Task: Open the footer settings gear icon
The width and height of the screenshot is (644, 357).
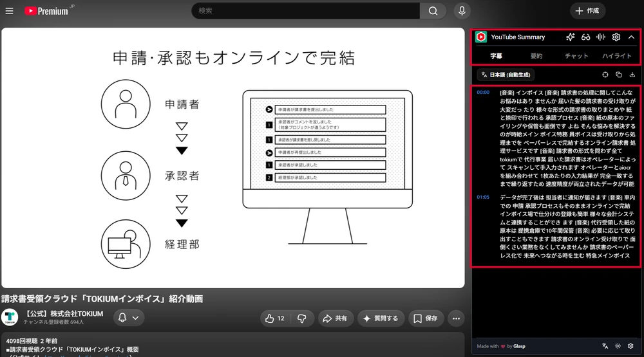Action: 630,346
